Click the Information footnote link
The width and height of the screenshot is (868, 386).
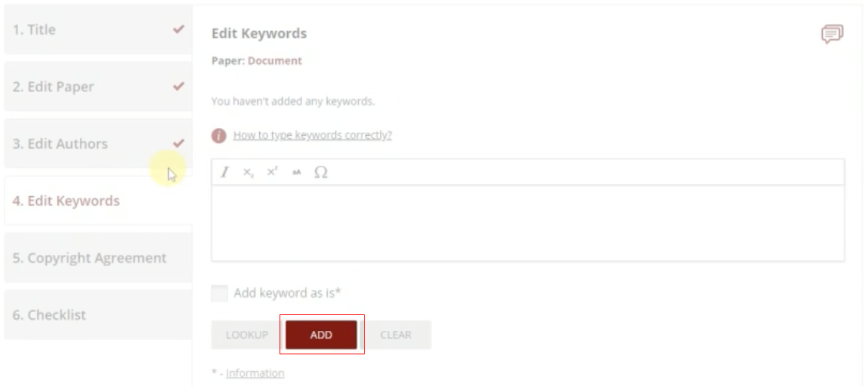pos(255,373)
